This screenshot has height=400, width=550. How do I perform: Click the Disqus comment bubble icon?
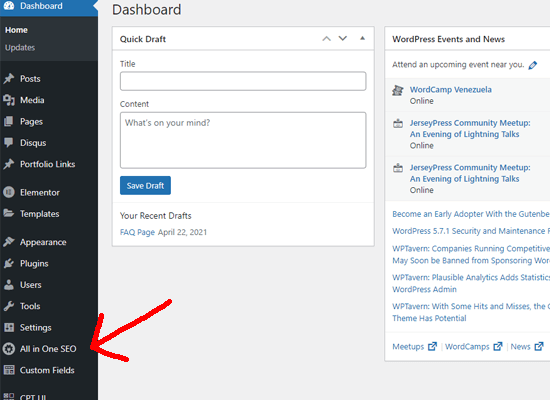(x=8, y=143)
